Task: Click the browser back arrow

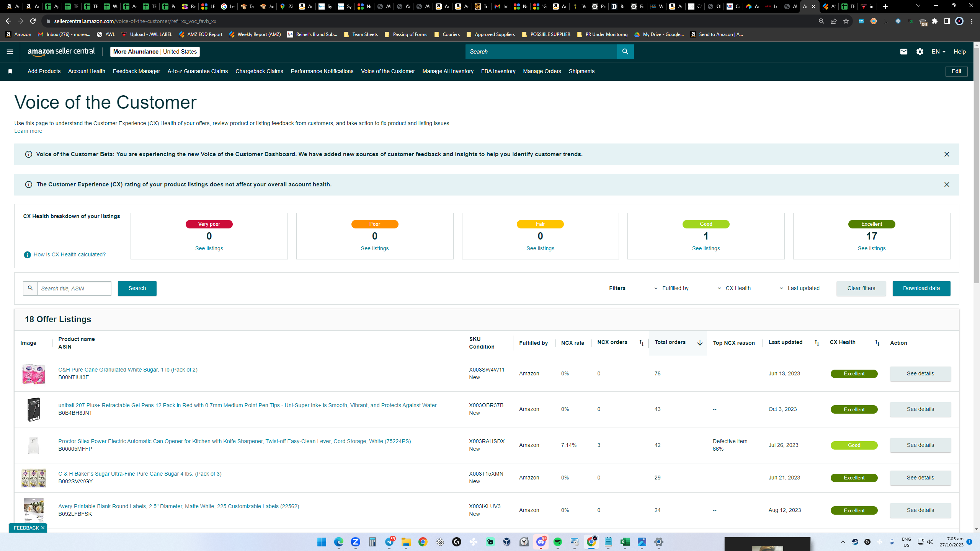Action: coord(8,21)
